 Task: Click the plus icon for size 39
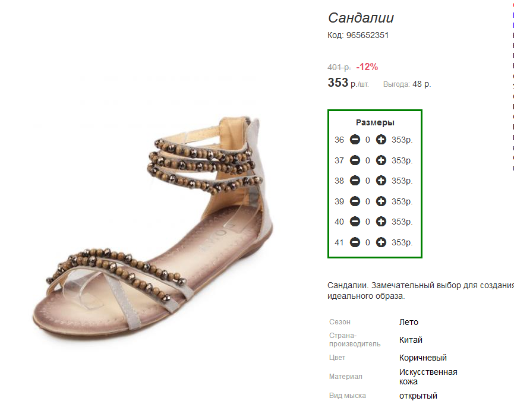click(381, 201)
